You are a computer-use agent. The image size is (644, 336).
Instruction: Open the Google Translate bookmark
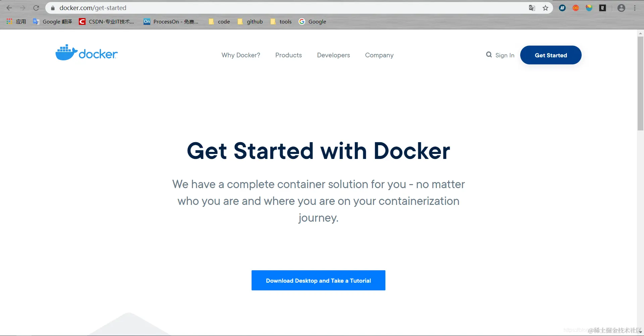coord(53,21)
